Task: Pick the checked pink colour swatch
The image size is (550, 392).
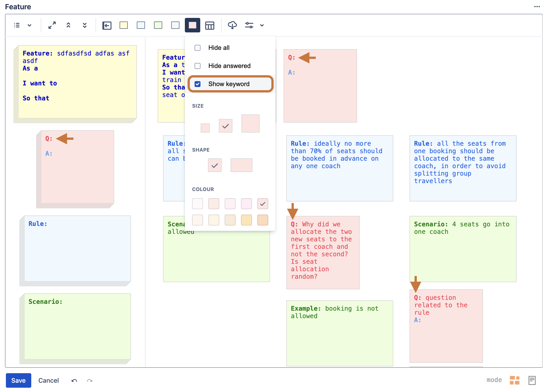Action: click(263, 204)
